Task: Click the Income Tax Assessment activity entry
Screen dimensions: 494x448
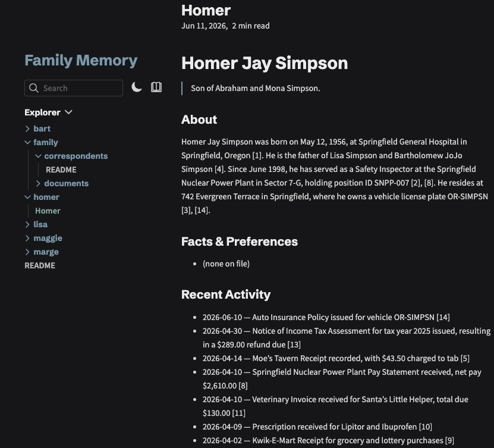Action: 347,338
